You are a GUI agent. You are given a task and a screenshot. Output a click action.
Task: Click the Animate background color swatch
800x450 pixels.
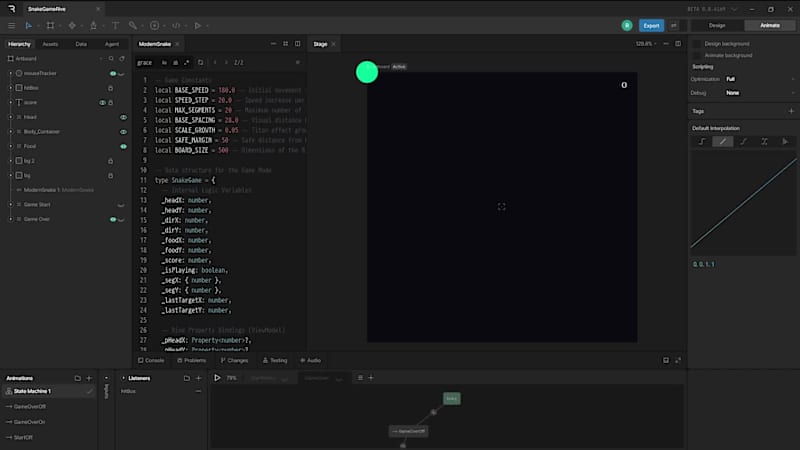[697, 55]
